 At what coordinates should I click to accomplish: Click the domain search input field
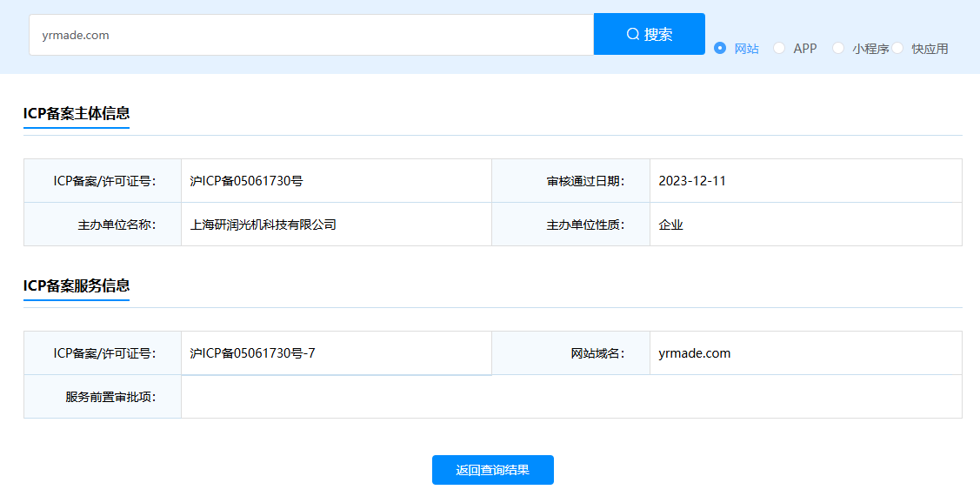[311, 35]
